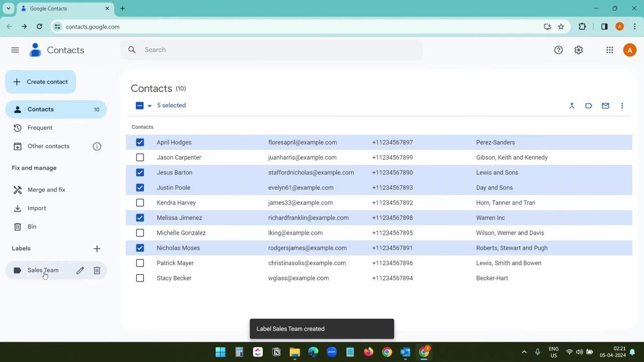
Task: Check the Stacy Becker checkbox
Action: pos(140,278)
